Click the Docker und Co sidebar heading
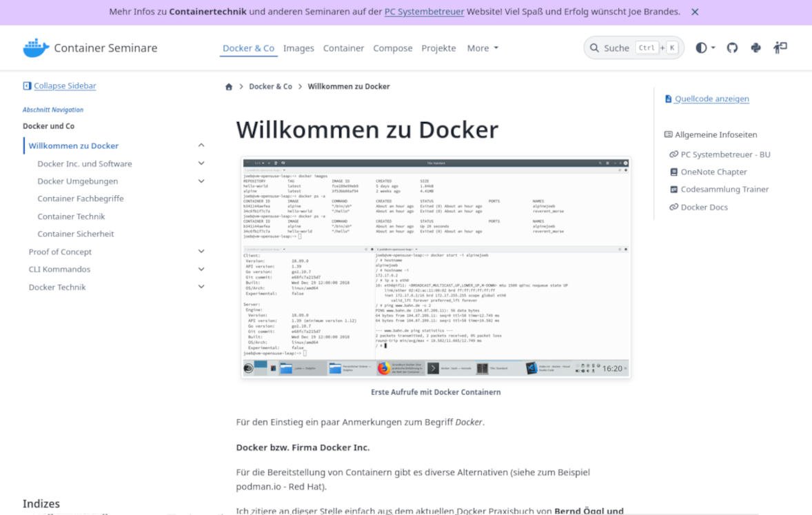 click(49, 126)
